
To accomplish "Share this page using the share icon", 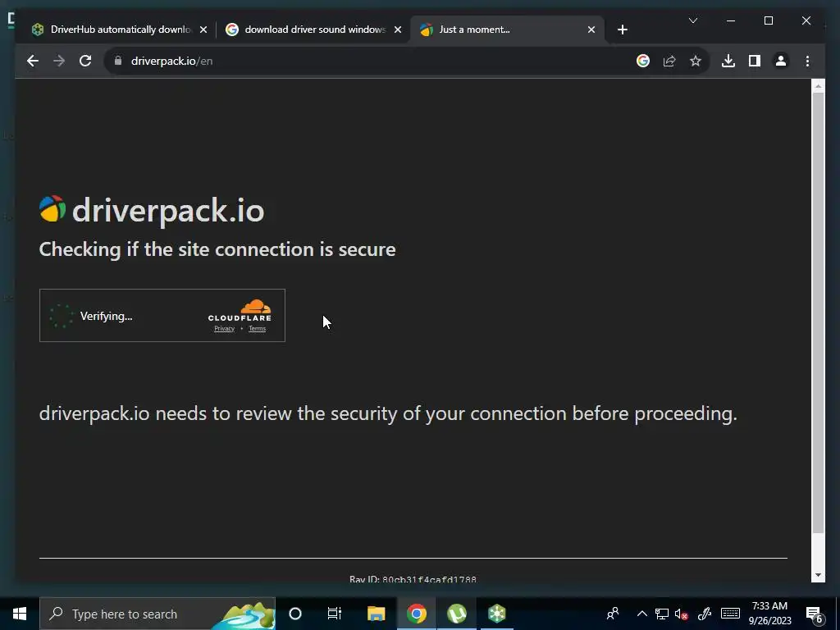I will (669, 61).
